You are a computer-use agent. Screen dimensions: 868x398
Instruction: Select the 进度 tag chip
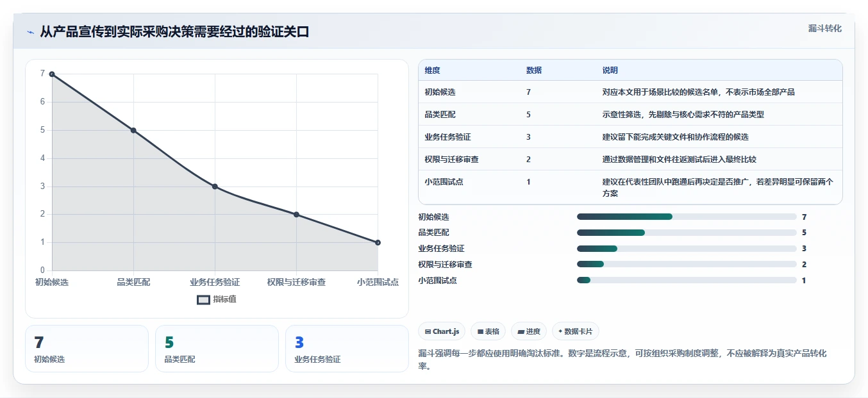(x=529, y=331)
